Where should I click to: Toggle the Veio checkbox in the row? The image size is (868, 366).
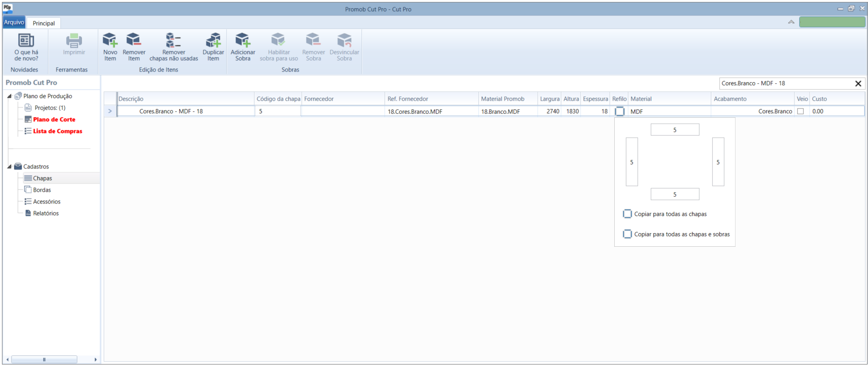click(800, 111)
